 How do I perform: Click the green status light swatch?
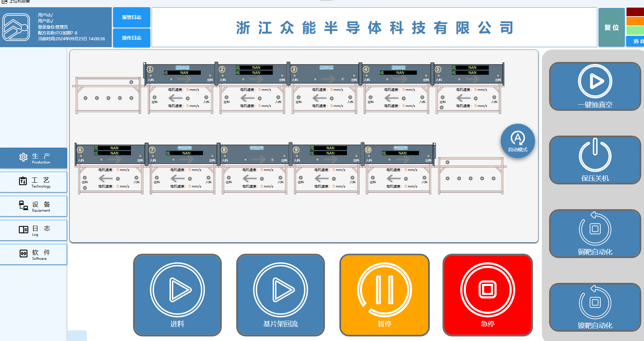(635, 30)
